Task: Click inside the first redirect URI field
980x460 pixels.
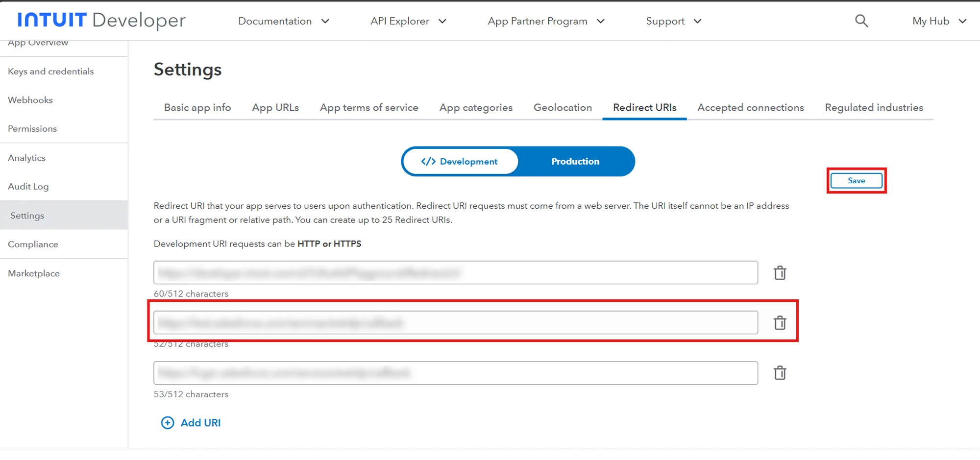Action: pos(455,273)
